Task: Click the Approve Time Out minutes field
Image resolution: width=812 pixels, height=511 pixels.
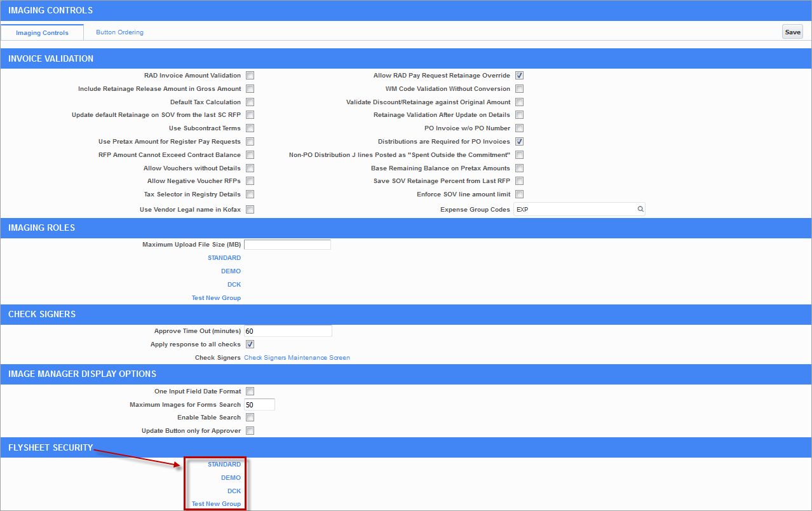Action: coord(288,331)
